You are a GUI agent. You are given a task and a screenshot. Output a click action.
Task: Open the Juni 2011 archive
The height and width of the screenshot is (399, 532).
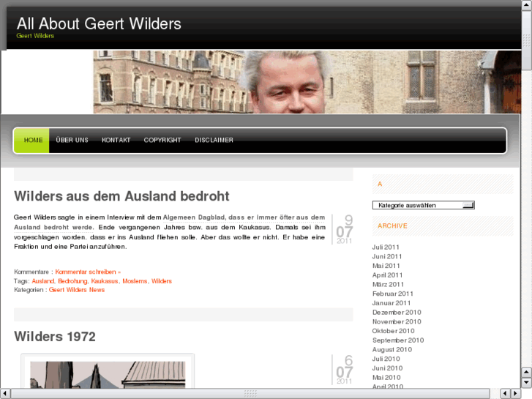click(387, 256)
